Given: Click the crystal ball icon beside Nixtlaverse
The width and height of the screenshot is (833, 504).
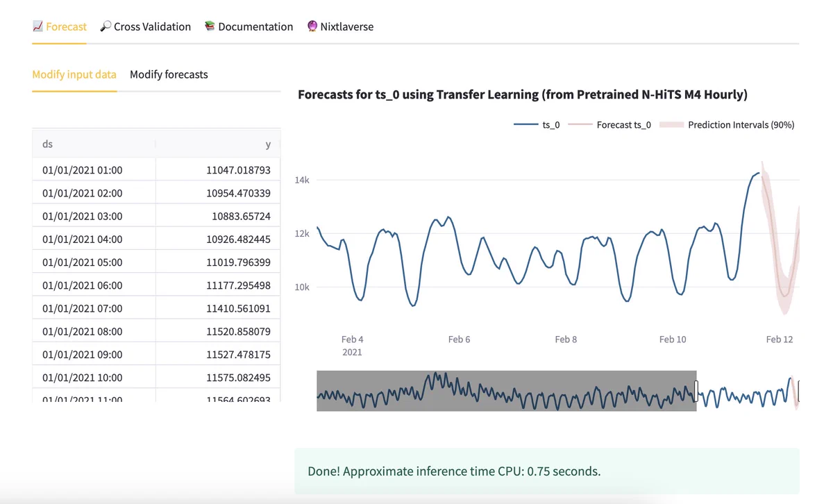Looking at the screenshot, I should 312,26.
